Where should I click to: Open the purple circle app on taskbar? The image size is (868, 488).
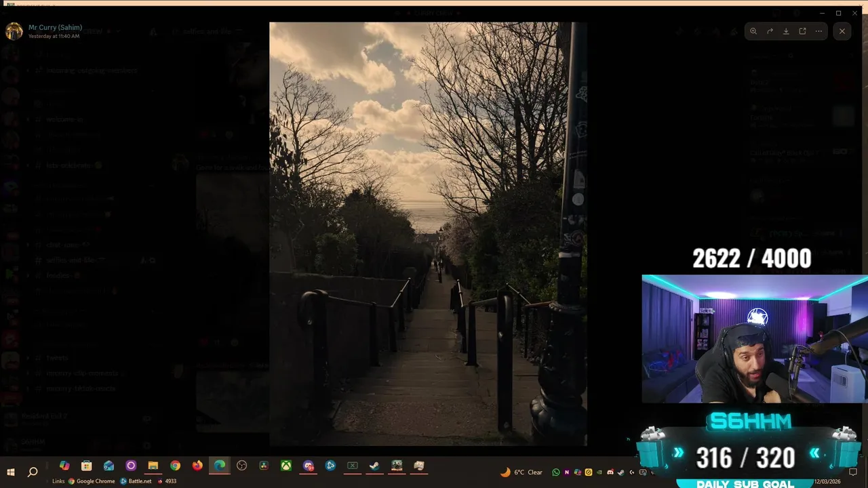tap(131, 466)
